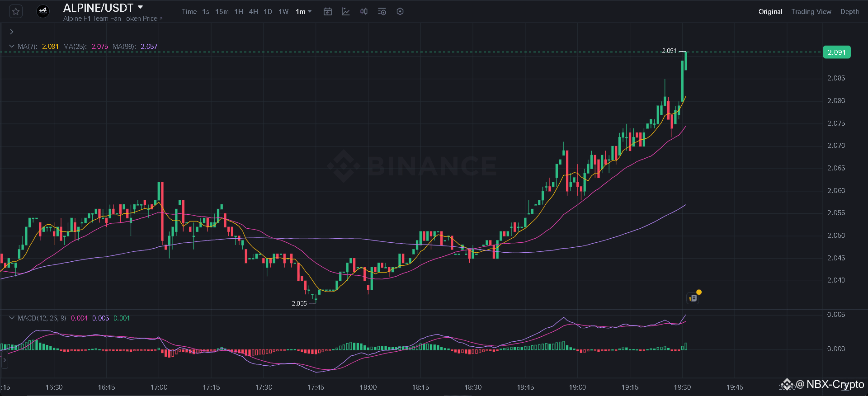
Task: Click the MA(25) value 2.075
Action: click(99, 47)
